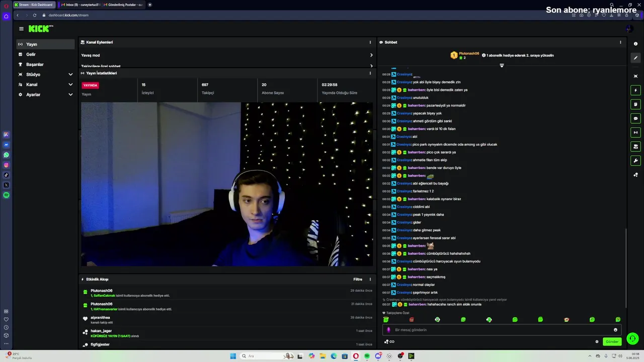Open the weather widget in the taskbar
The width and height of the screenshot is (644, 362).
[x=19, y=355]
